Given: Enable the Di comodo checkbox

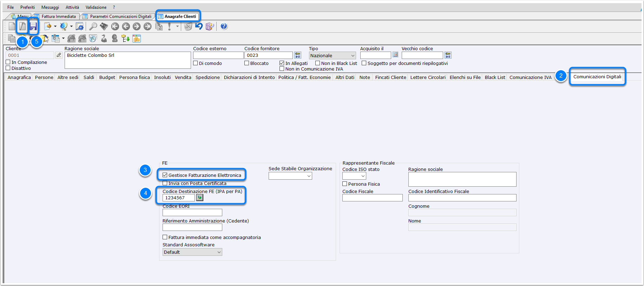Looking at the screenshot, I should [196, 63].
